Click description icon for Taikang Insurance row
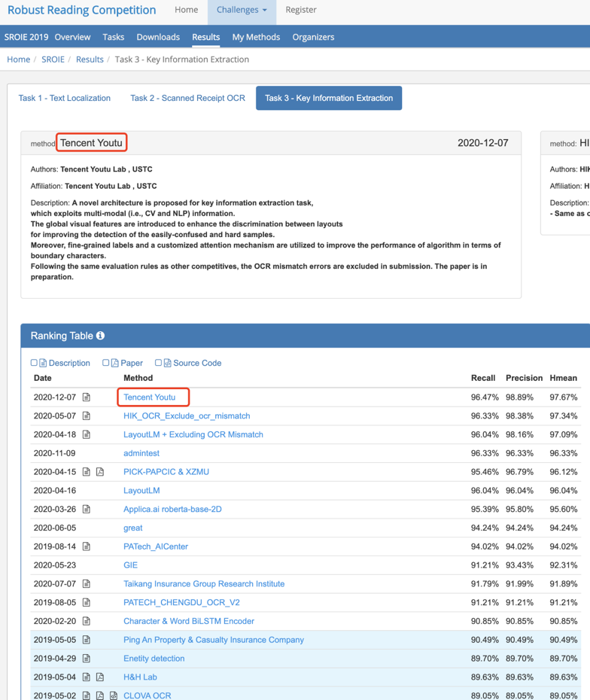 (87, 584)
